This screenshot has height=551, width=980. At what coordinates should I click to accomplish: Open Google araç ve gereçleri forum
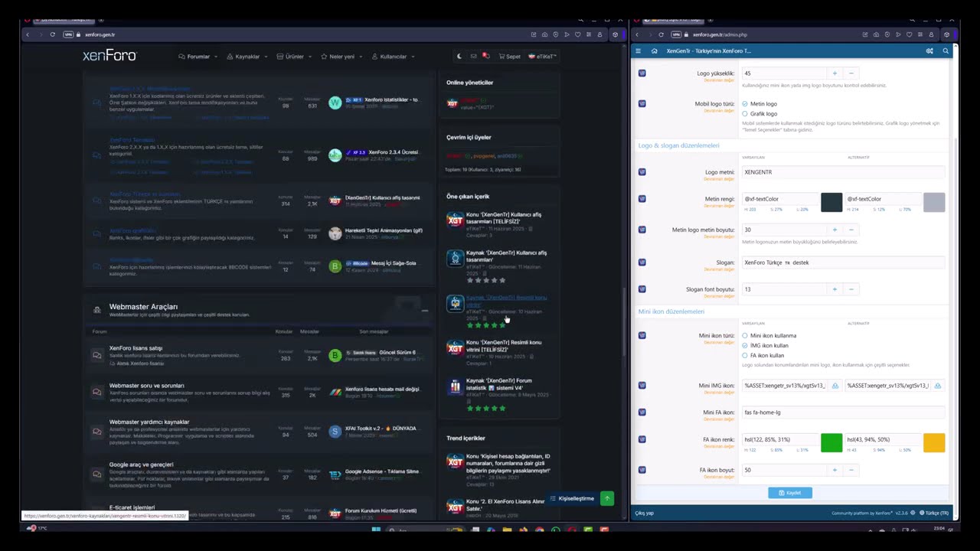coord(141,465)
